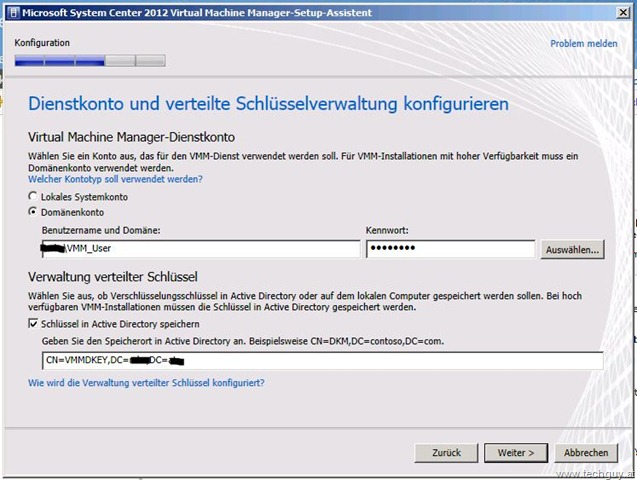
Task: Click heading 'Dienstkonto und verteilte Schlüsselverwaltung konfigurieren'
Action: (x=268, y=104)
